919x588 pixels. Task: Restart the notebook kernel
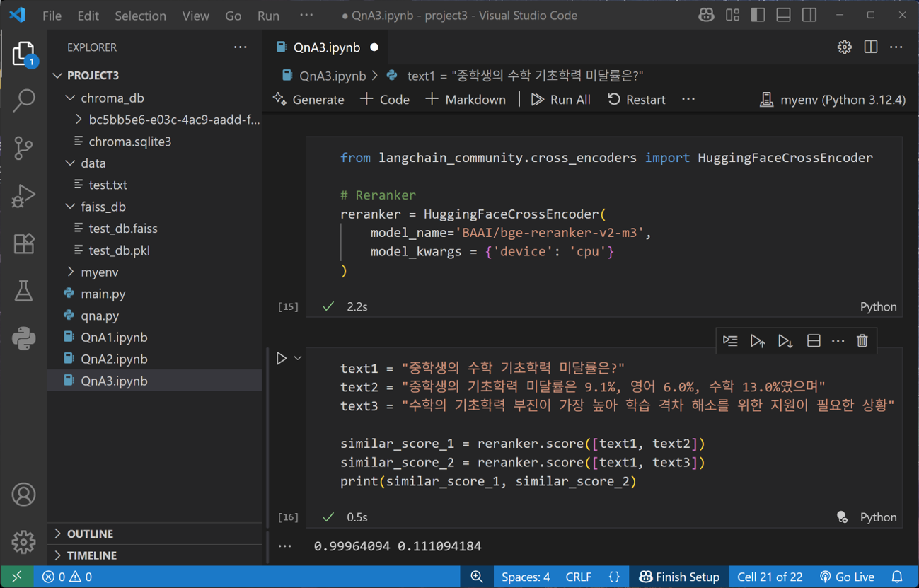point(637,100)
